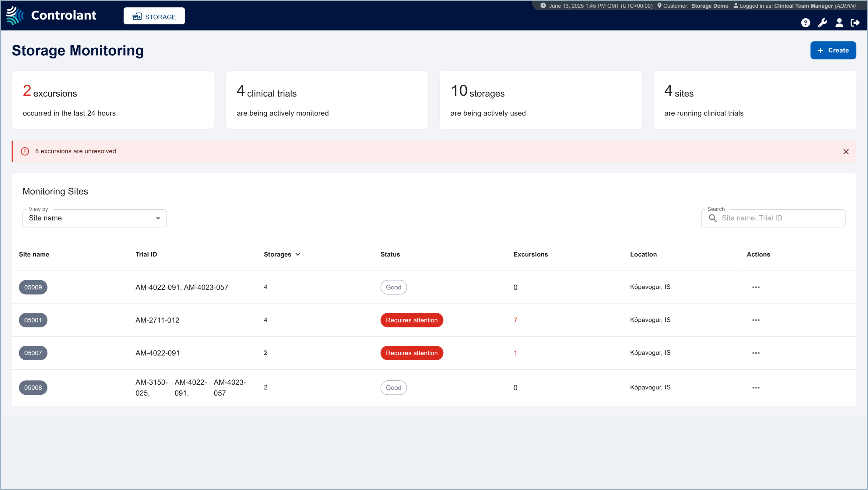Click the Actions column header
This screenshot has height=490, width=868.
[758, 254]
